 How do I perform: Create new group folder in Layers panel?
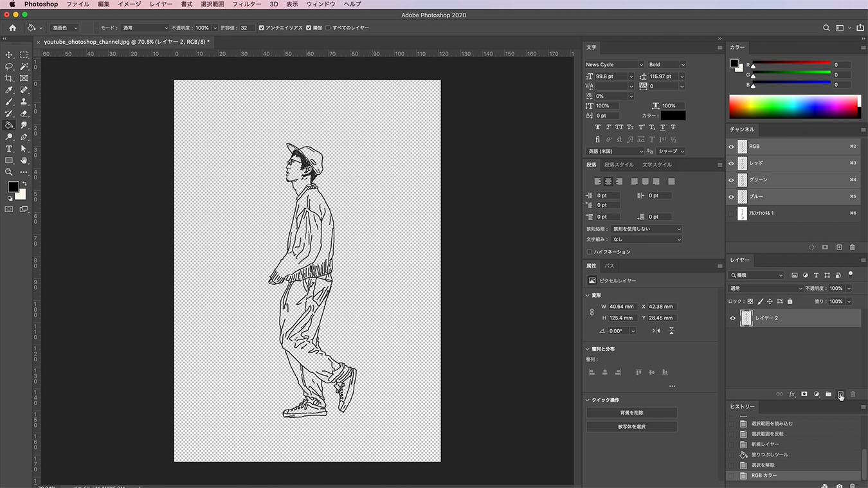tap(828, 394)
